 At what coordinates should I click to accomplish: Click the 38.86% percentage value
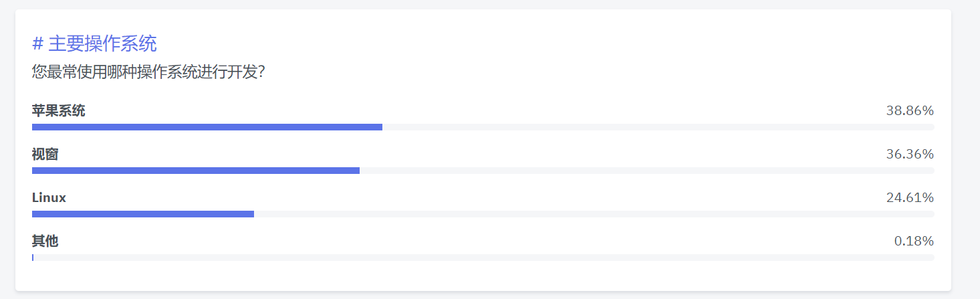click(910, 111)
